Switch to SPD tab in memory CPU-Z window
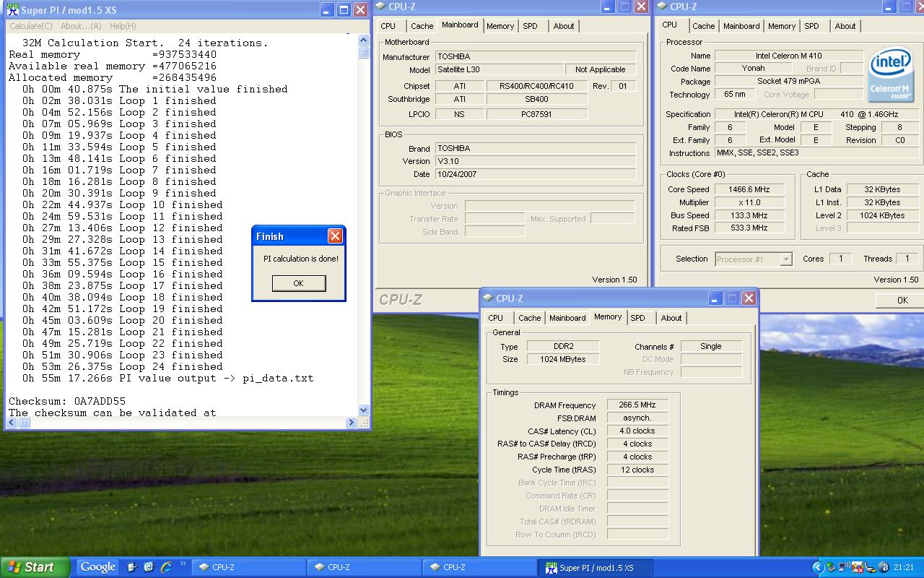 coord(637,318)
